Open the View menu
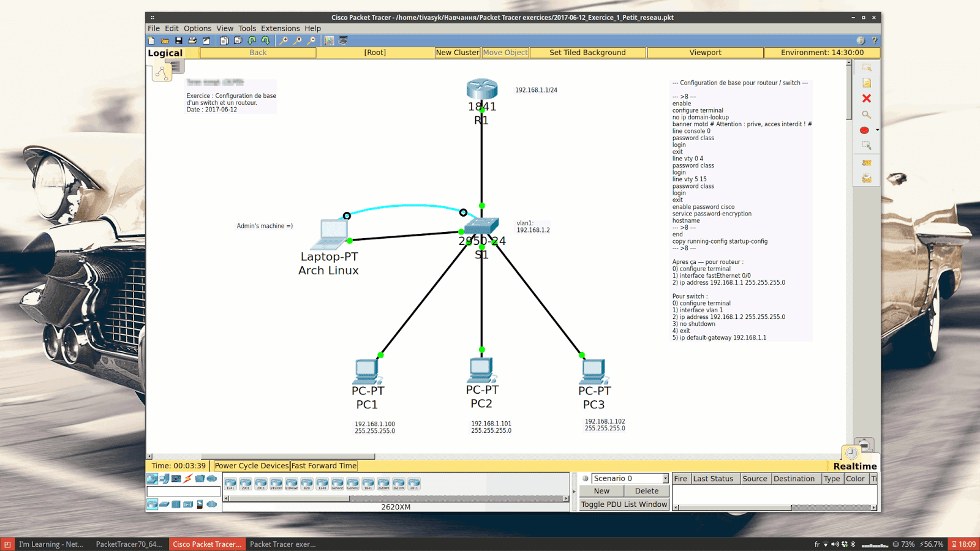 tap(225, 28)
